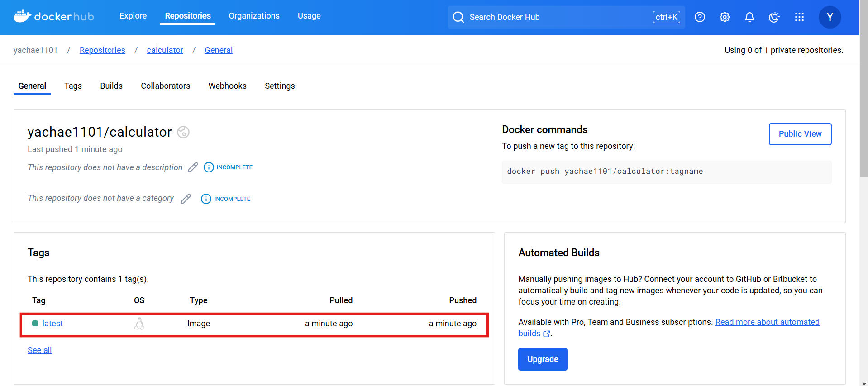Click the Public View button
Image resolution: width=868 pixels, height=386 pixels.
point(800,134)
